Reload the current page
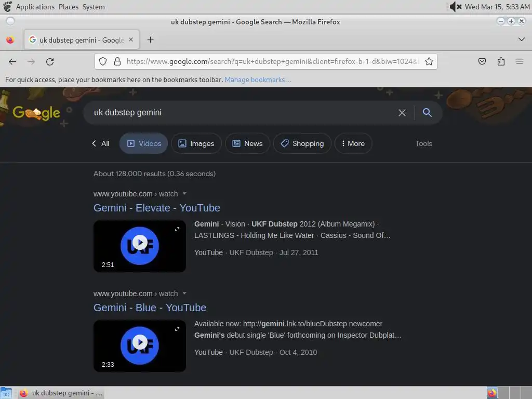The image size is (532, 399). pos(50,61)
